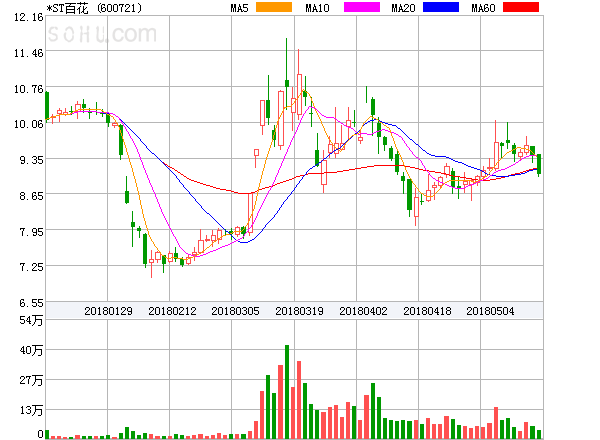Click the MA60 legend label

(483, 8)
